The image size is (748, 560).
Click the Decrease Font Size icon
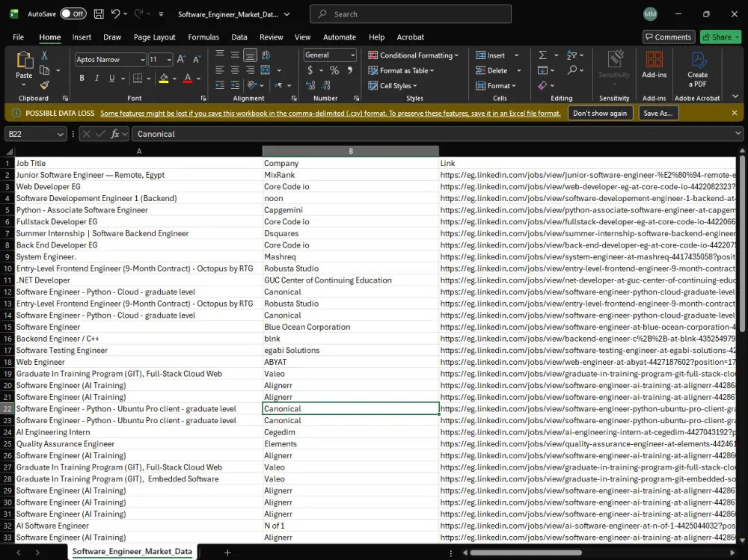click(x=197, y=60)
